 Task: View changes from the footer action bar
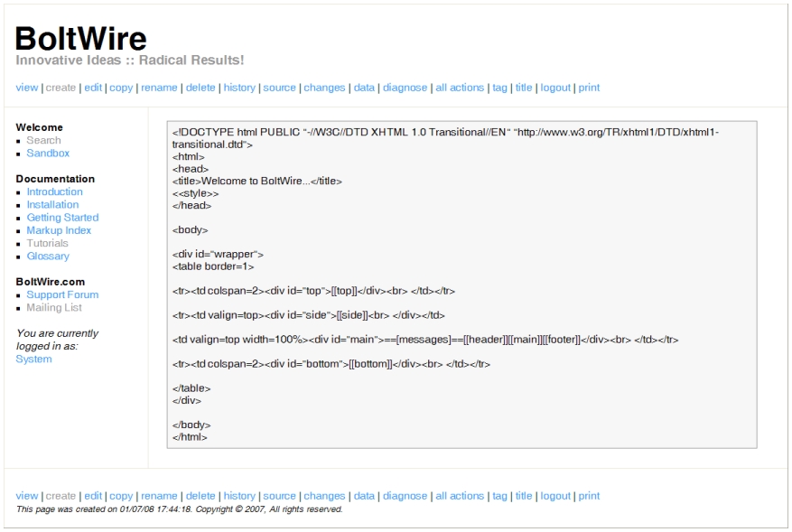(x=324, y=496)
